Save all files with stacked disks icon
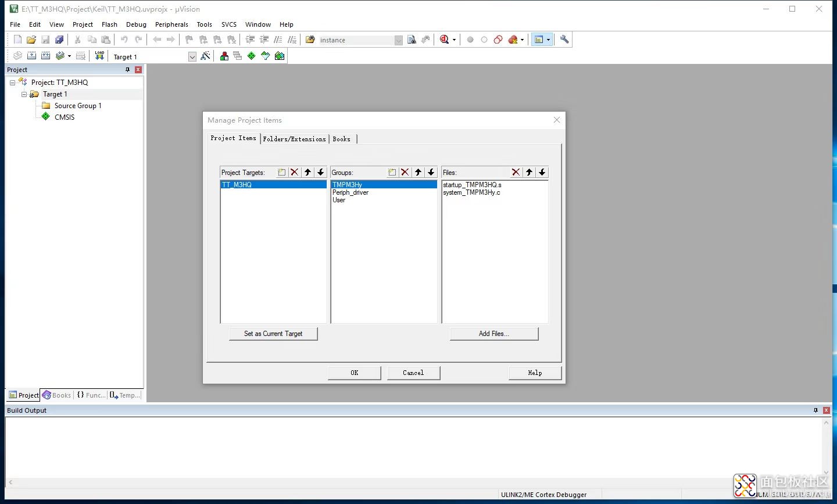837x504 pixels. click(x=59, y=40)
